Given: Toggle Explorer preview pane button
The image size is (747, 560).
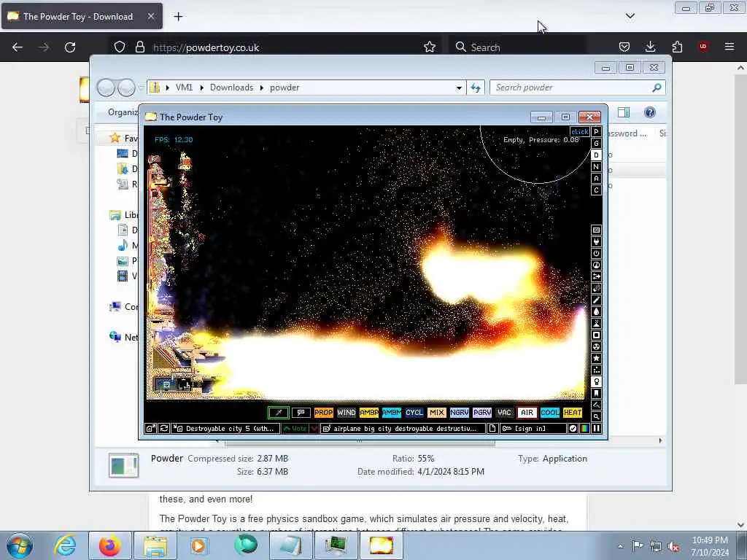Looking at the screenshot, I should point(624,112).
